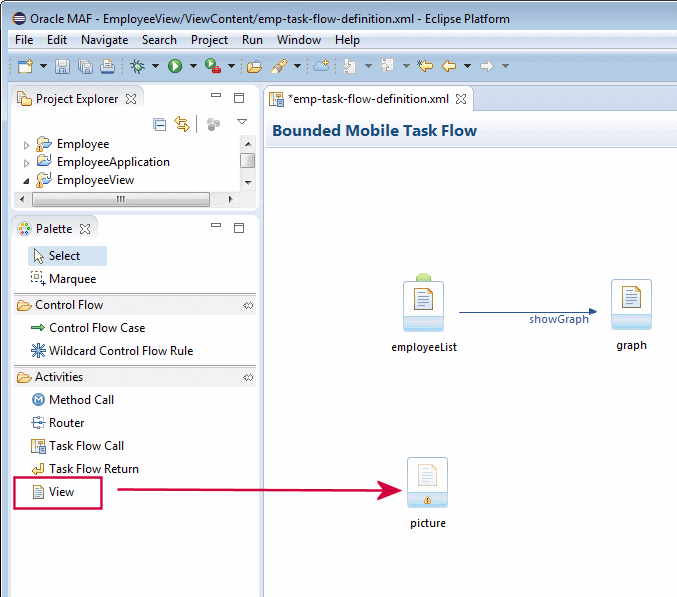Collapse the EmployeeView project node
This screenshot has height=597, width=677.
[x=26, y=181]
